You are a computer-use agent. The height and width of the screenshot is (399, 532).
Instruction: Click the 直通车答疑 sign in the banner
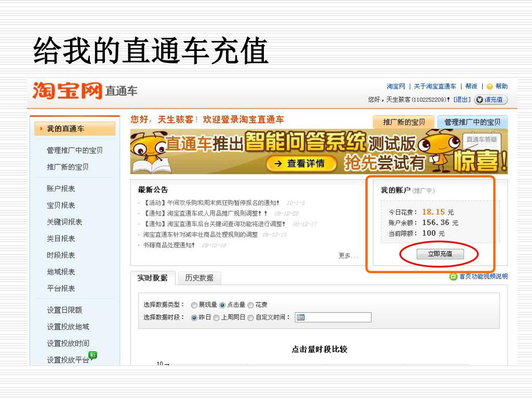[482, 139]
